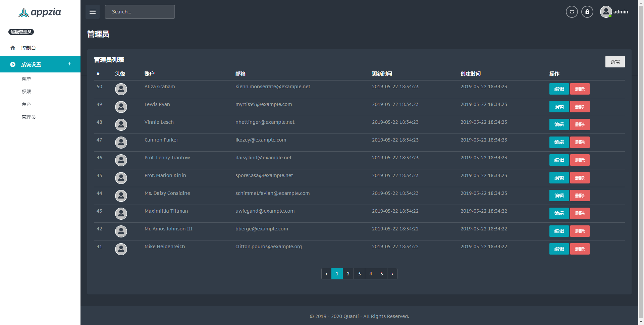644x325 pixels.
Task: Edit Lewis Ryan's account
Action: (559, 107)
